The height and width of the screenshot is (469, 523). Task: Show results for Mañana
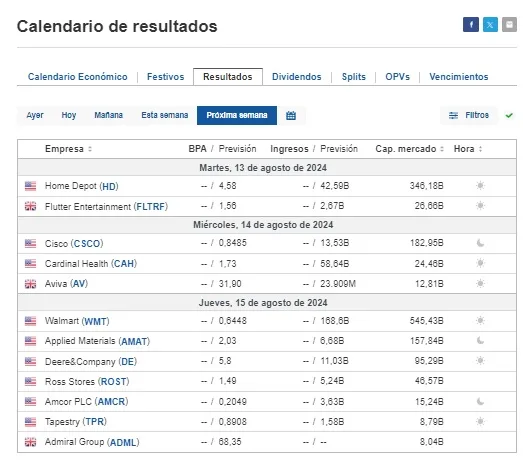coord(108,115)
